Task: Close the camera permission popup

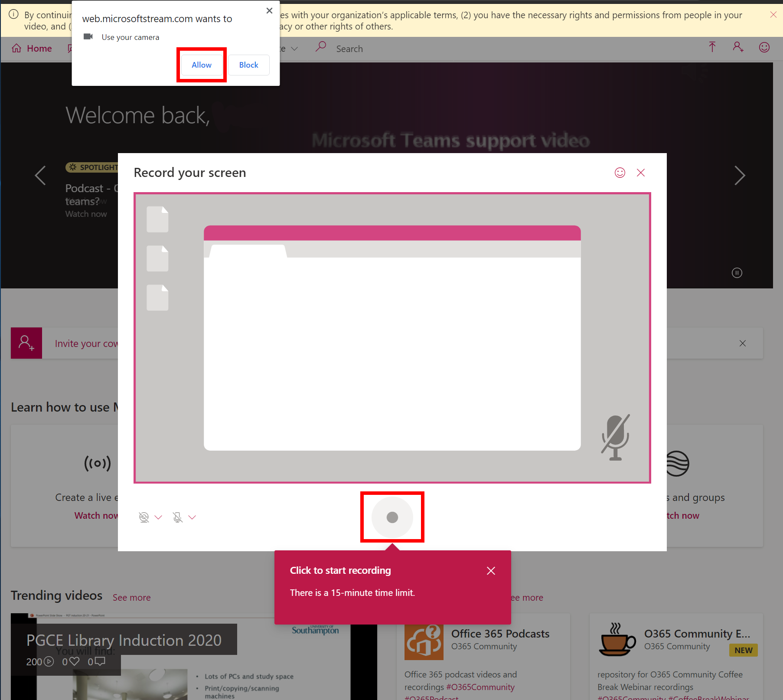Action: click(269, 11)
